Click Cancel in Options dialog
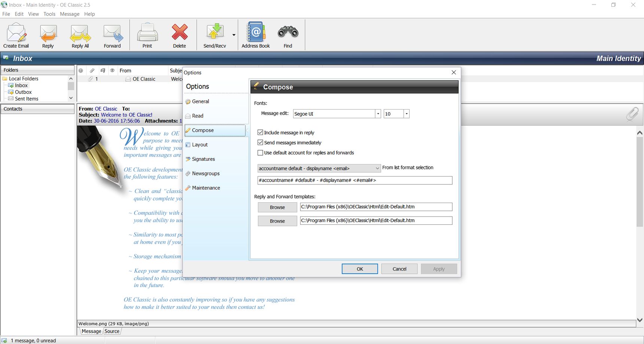Screen dimensions: 644x344 click(x=400, y=269)
